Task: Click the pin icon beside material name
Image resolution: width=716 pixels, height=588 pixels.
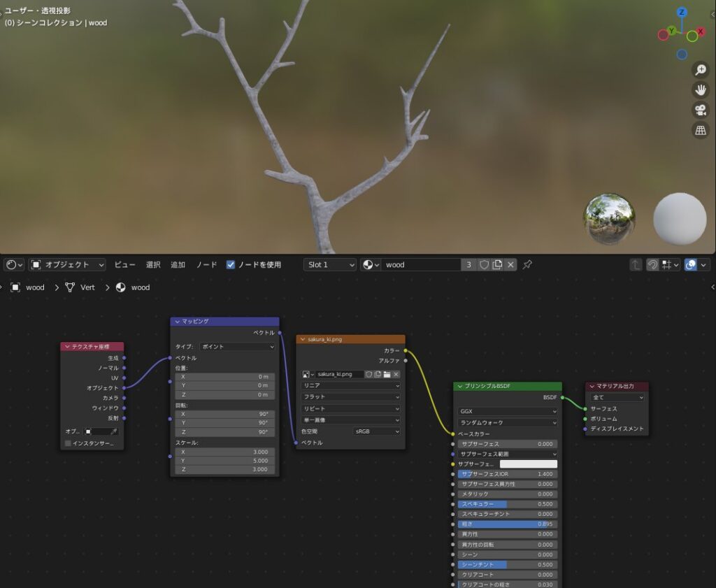Action: point(528,265)
